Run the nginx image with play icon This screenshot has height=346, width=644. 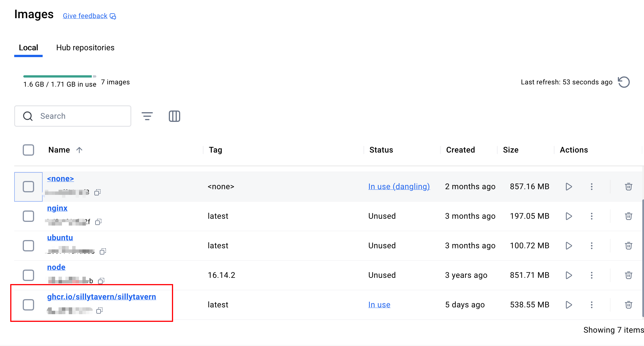569,216
